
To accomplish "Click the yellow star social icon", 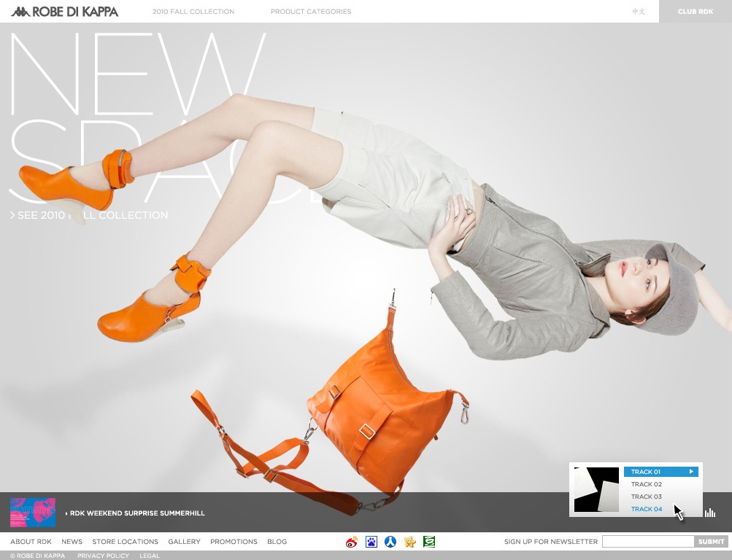I will click(x=410, y=542).
